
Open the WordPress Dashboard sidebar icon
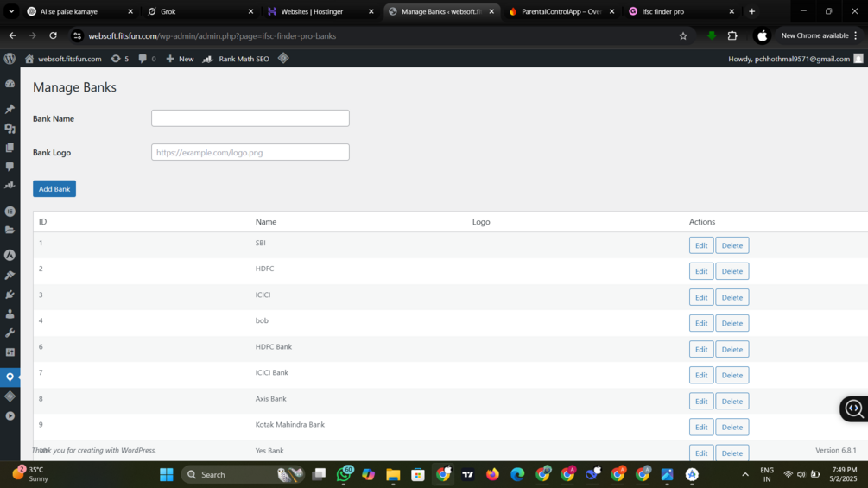click(10, 84)
